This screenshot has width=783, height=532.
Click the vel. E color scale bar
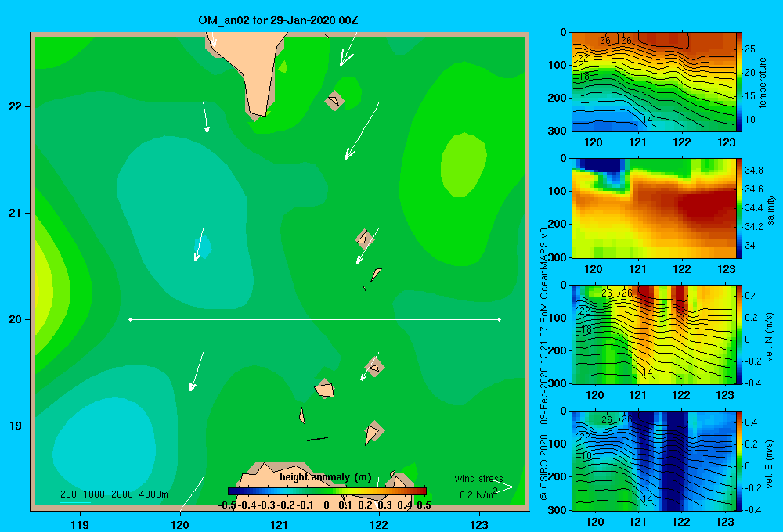739,461
